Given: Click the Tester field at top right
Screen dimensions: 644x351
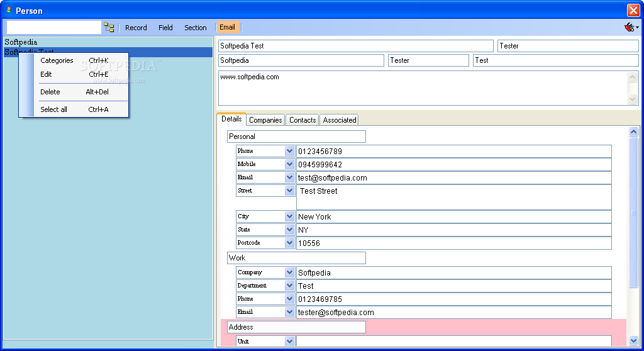Looking at the screenshot, I should pos(568,46).
